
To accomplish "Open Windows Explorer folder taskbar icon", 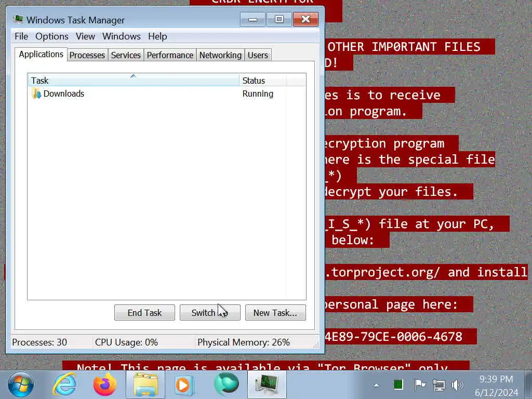I will pyautogui.click(x=145, y=385).
